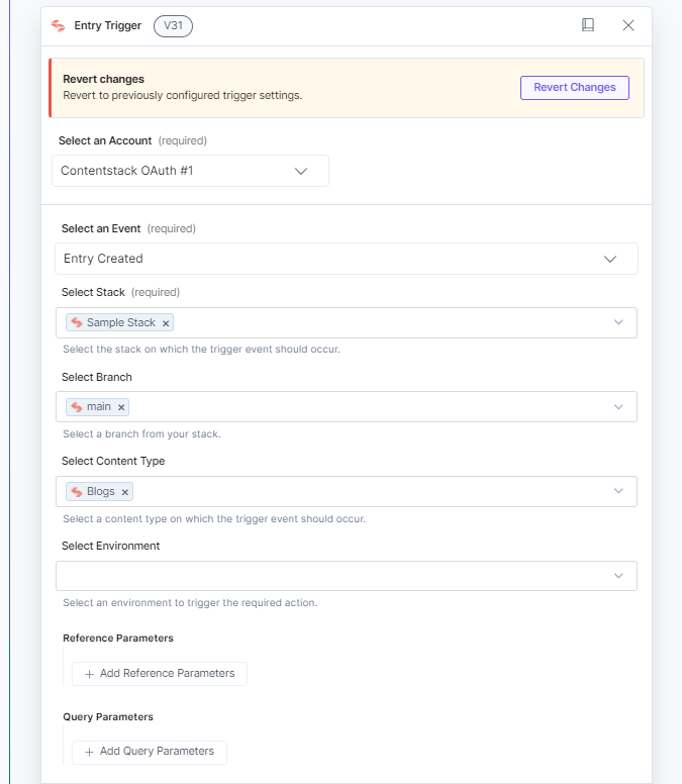This screenshot has width=682, height=784.
Task: Expand the Select Environment dropdown arrow
Action: point(618,575)
